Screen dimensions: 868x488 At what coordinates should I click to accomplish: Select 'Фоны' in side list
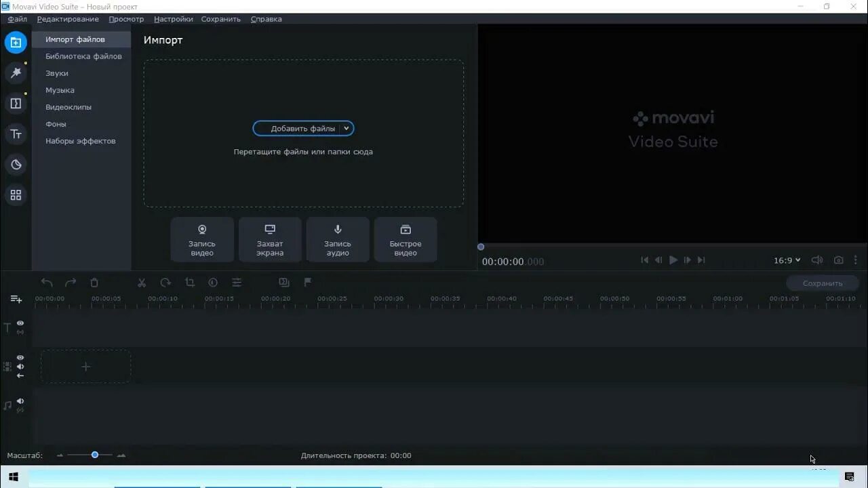point(81,124)
